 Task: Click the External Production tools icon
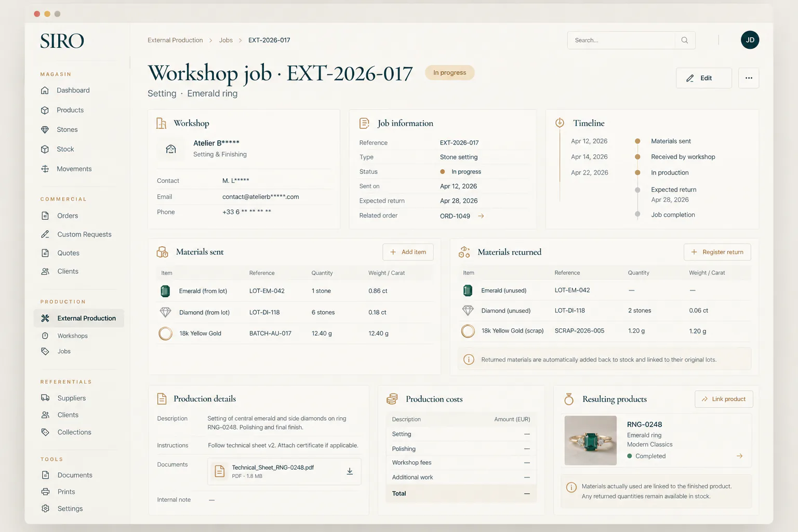pyautogui.click(x=45, y=318)
